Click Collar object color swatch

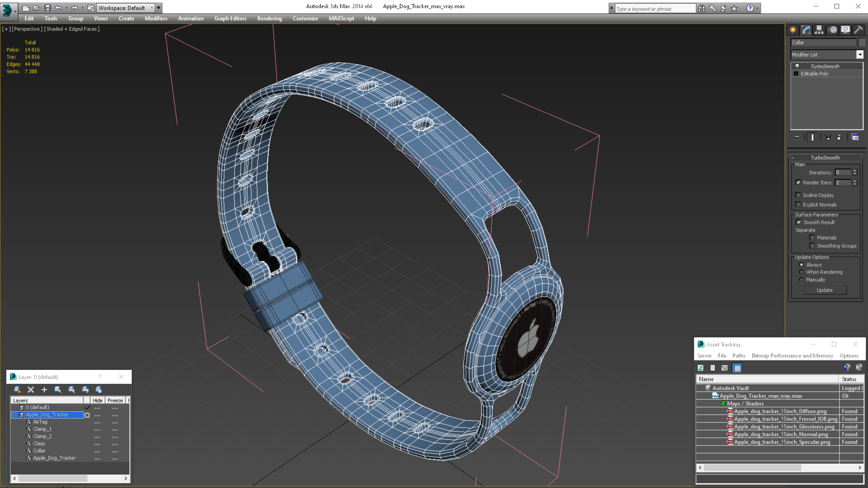(x=862, y=42)
